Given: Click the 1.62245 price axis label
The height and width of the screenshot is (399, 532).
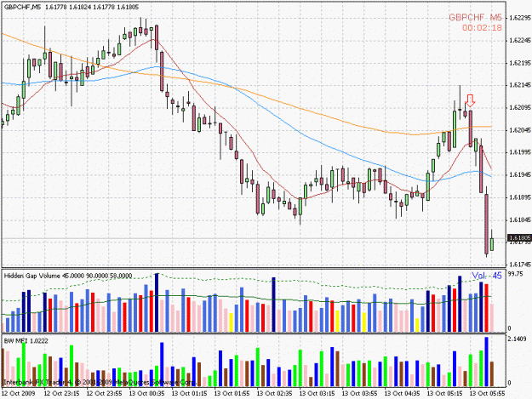Looking at the screenshot, I should tap(520, 40).
